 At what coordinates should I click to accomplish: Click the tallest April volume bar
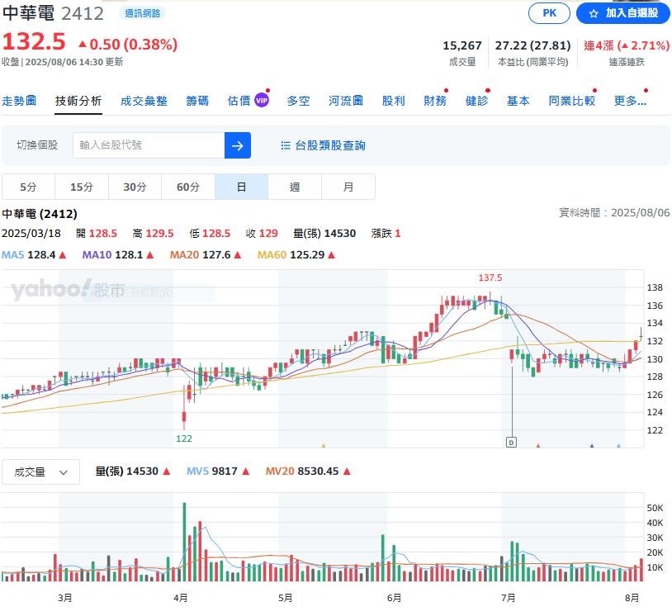[185, 542]
